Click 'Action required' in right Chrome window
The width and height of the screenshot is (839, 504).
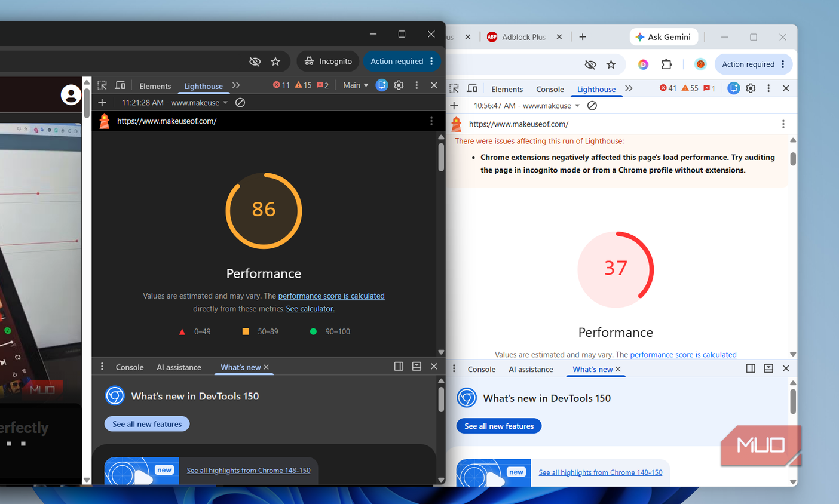[x=754, y=64]
